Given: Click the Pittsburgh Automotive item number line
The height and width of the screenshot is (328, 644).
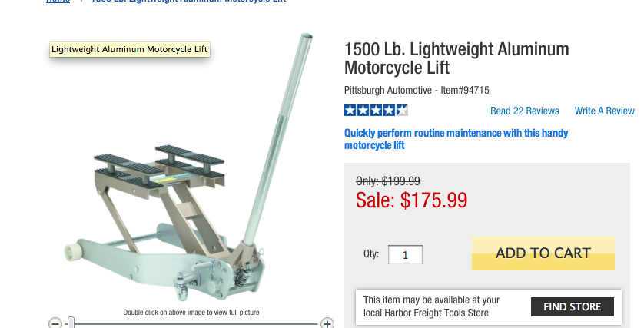Looking at the screenshot, I should tap(417, 90).
